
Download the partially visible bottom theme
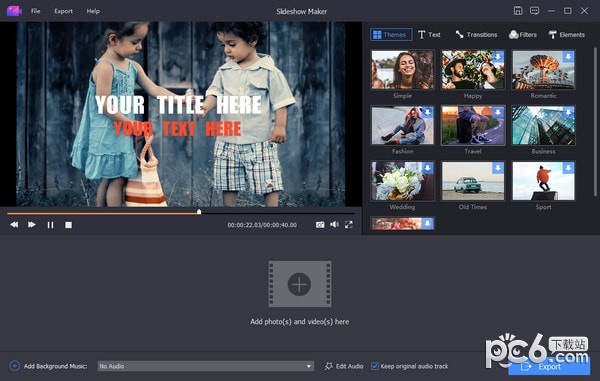pos(427,223)
